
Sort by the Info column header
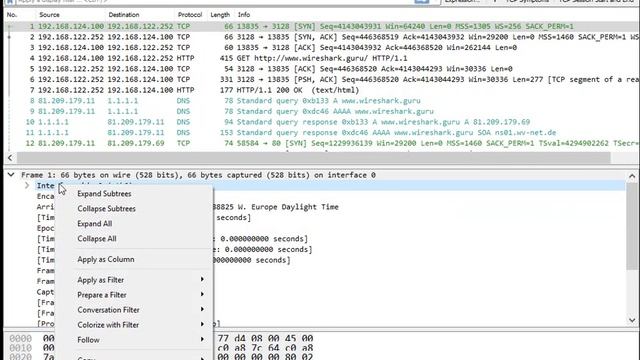click(244, 15)
